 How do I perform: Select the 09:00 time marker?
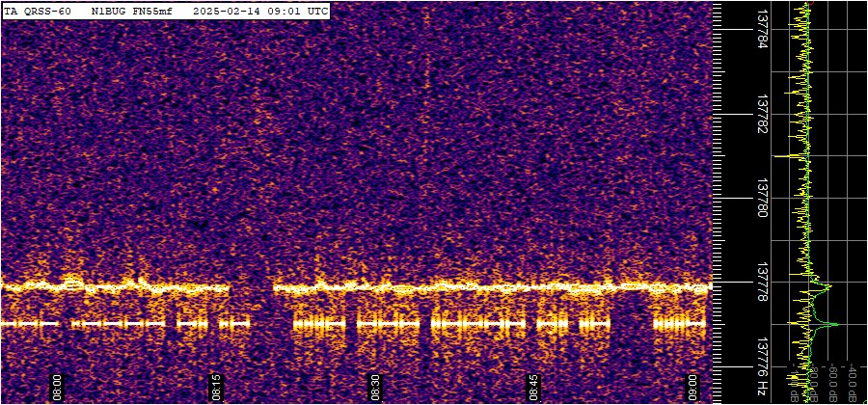(692, 387)
